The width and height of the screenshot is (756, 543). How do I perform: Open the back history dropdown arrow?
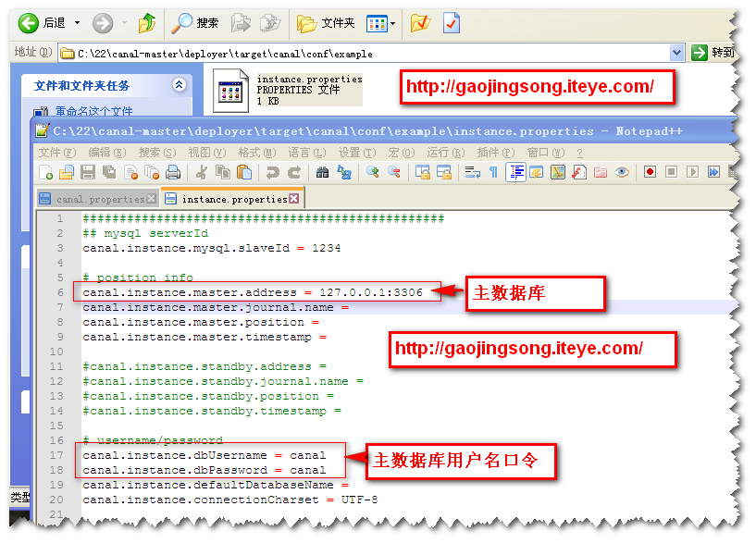(x=77, y=22)
